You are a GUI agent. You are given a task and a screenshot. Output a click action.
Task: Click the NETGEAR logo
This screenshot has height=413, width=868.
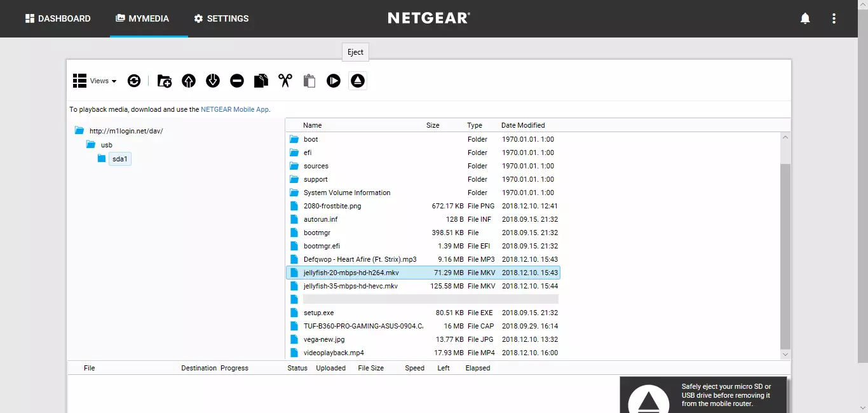[x=429, y=18]
